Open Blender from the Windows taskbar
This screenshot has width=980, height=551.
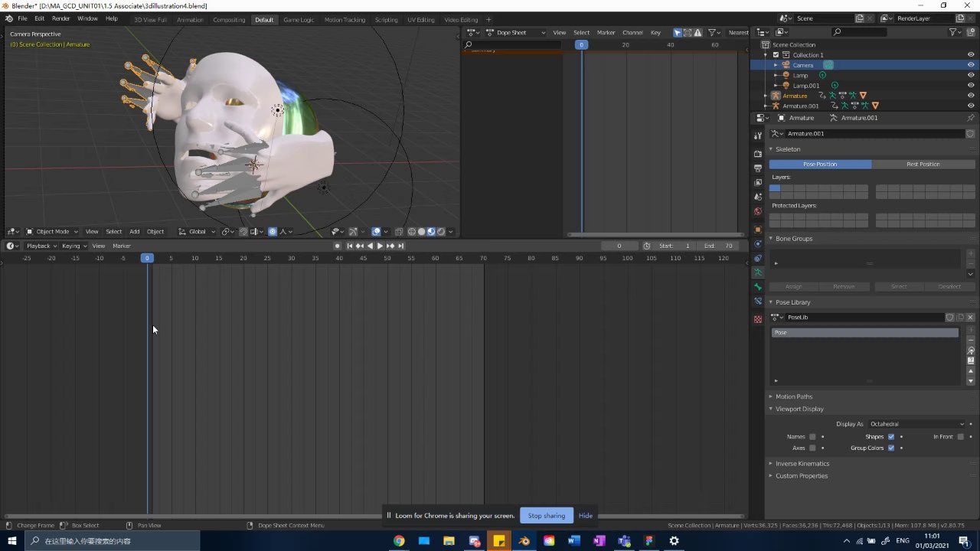point(524,541)
